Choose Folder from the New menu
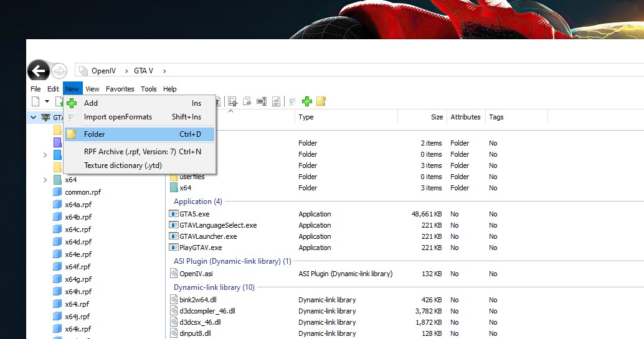This screenshot has height=339, width=644. (x=95, y=134)
